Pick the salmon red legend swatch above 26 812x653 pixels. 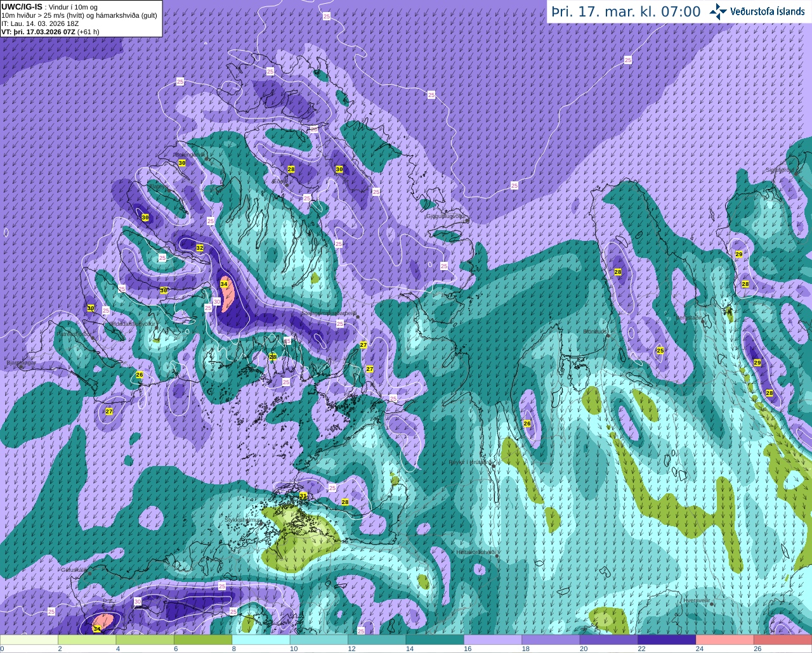782,640
